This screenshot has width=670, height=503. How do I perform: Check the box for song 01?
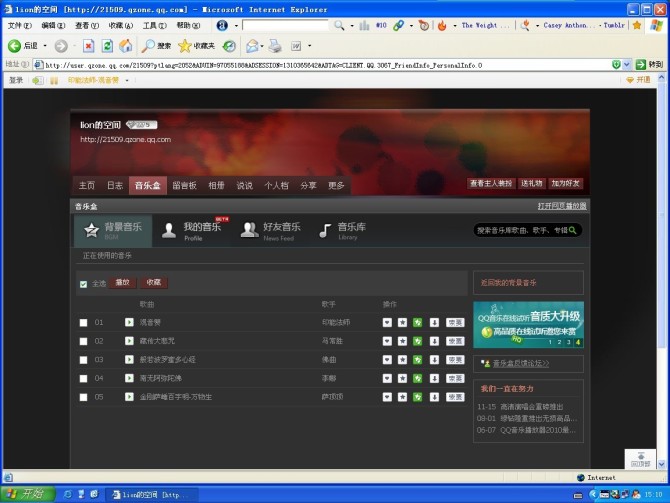(x=83, y=323)
